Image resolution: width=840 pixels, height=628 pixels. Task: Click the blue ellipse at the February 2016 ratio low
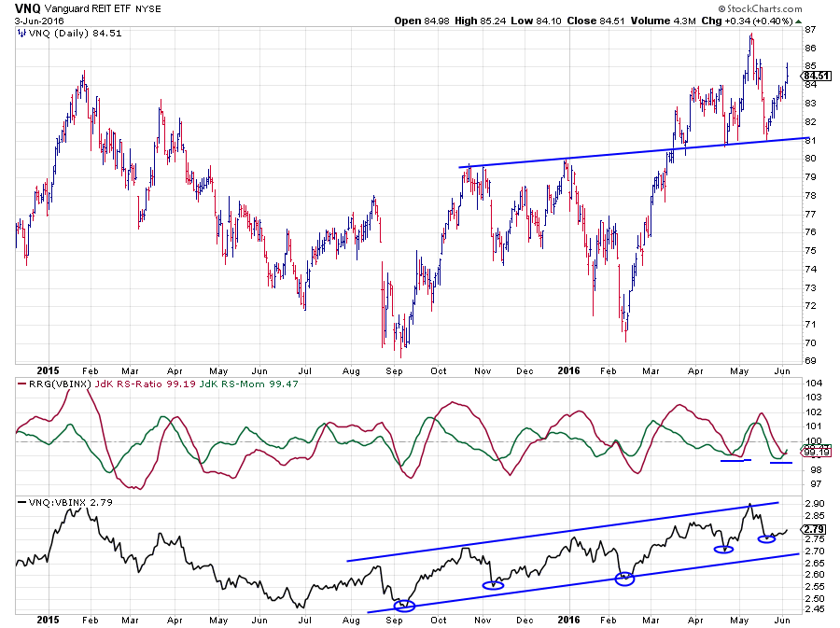[x=624, y=579]
